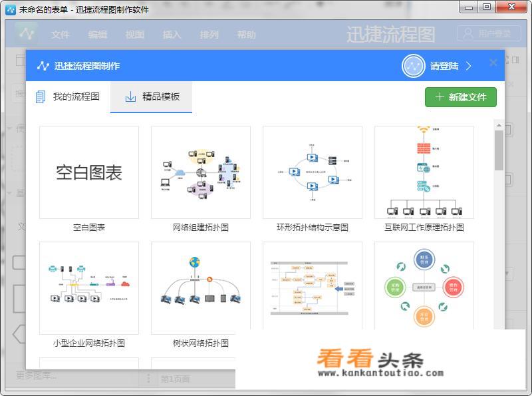Open the 视图 menu in main window
This screenshot has height=396, width=532.
pyautogui.click(x=135, y=35)
